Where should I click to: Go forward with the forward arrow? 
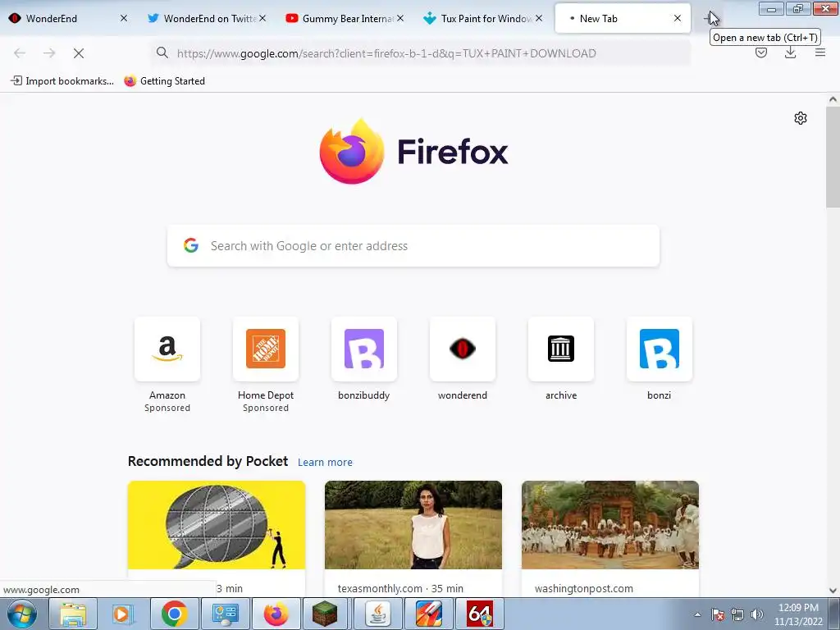49,53
